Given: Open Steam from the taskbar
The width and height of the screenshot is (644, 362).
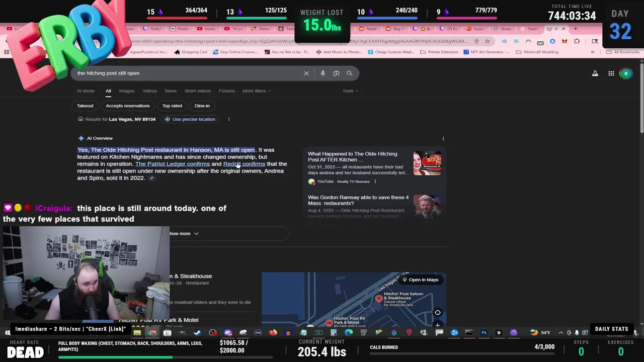Looking at the screenshot, I should tap(197, 332).
